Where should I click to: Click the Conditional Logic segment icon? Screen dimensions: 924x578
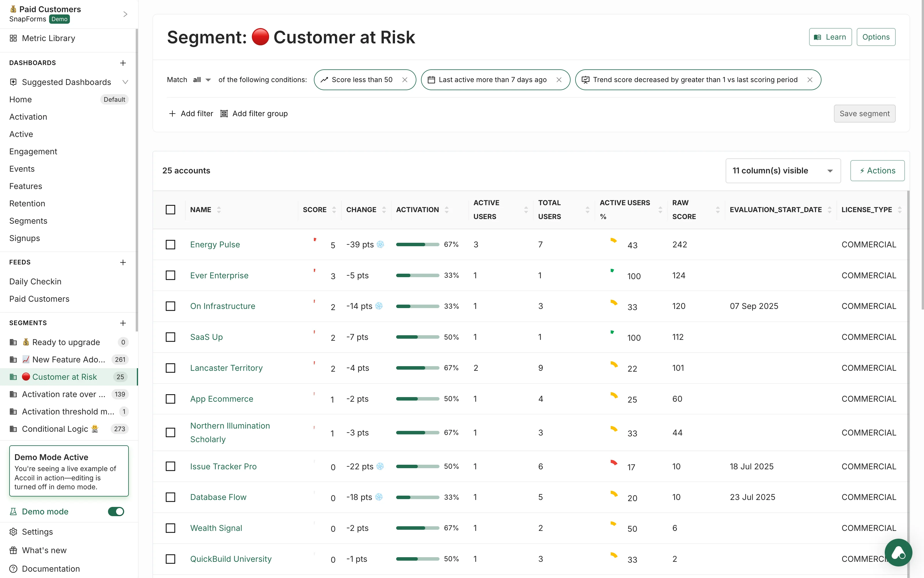(13, 429)
